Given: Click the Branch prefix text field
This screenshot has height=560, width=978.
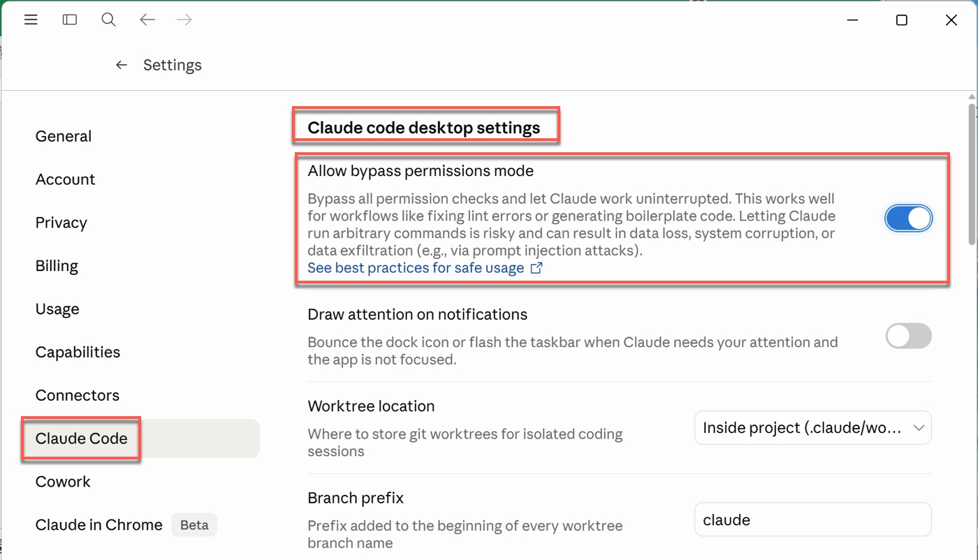Looking at the screenshot, I should click(812, 520).
